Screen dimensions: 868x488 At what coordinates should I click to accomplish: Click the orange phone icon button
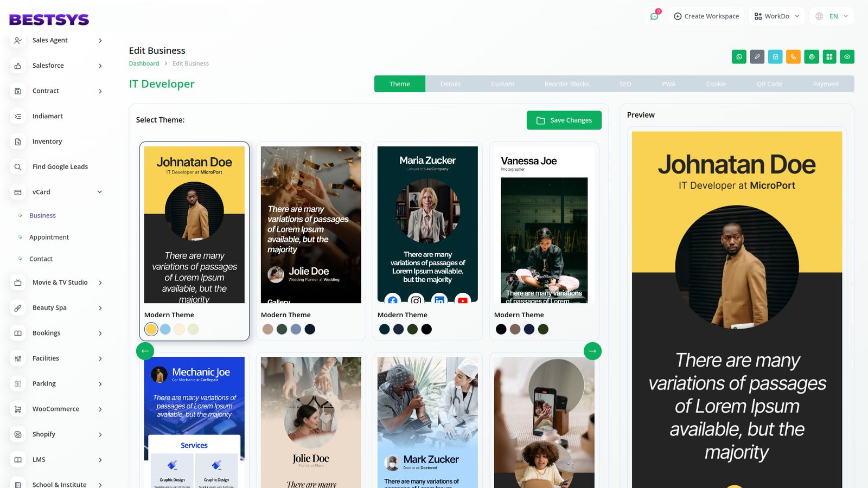click(793, 57)
